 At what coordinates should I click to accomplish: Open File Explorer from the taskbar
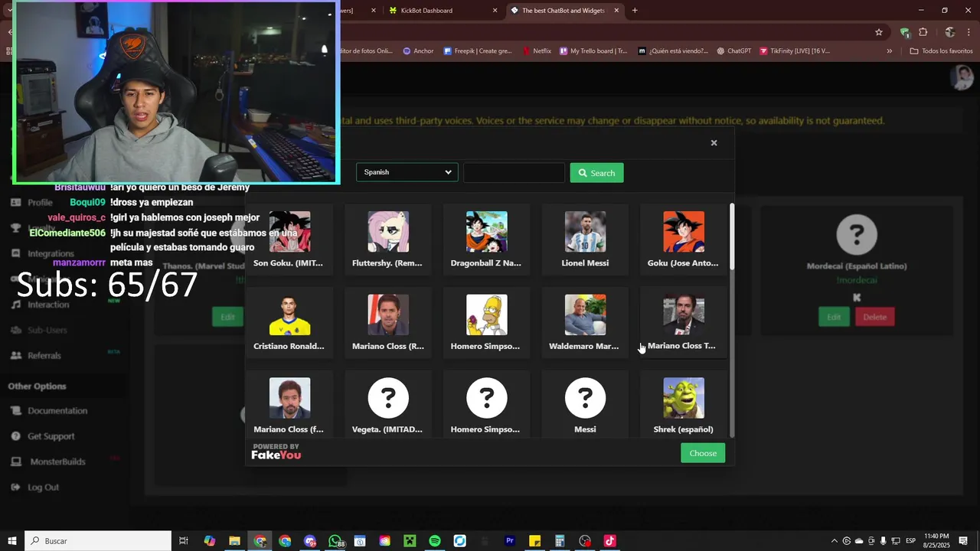coord(234,541)
